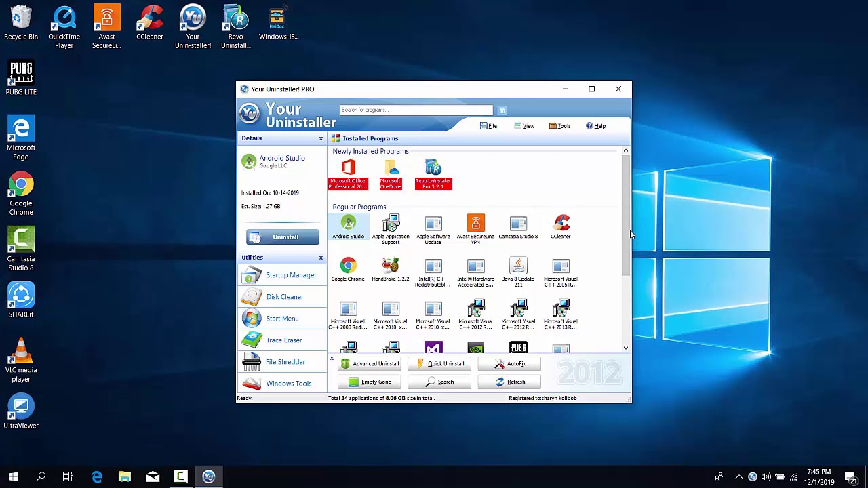Image resolution: width=868 pixels, height=488 pixels.
Task: Select Apple Application Support program
Action: (x=391, y=230)
